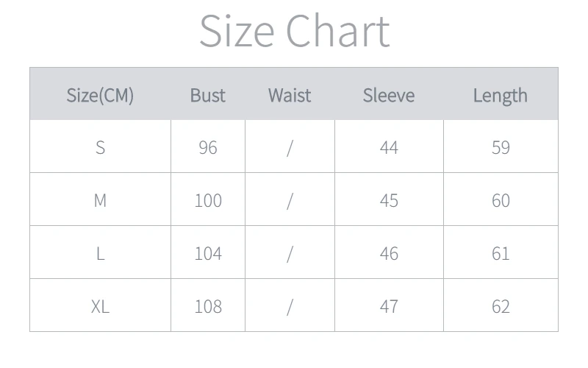Viewport: 588px width, 368px height.
Task: Click bust value 104 cell
Action: [208, 253]
